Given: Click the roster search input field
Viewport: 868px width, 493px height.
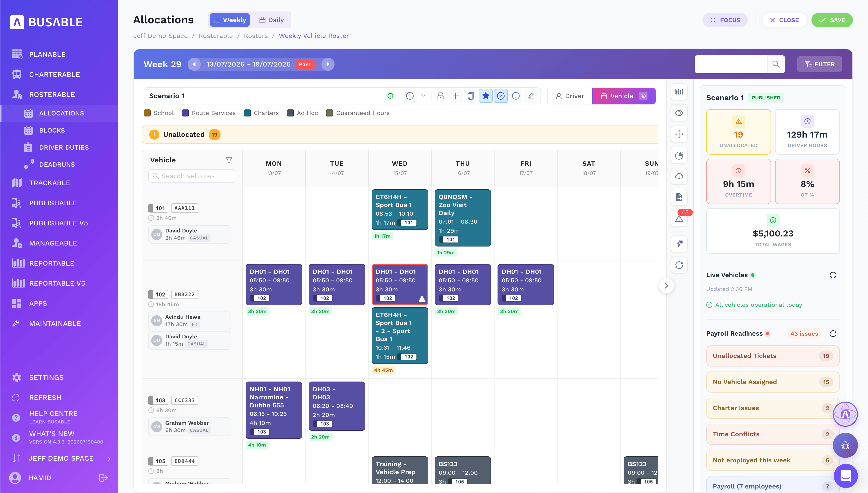Looking at the screenshot, I should 731,64.
